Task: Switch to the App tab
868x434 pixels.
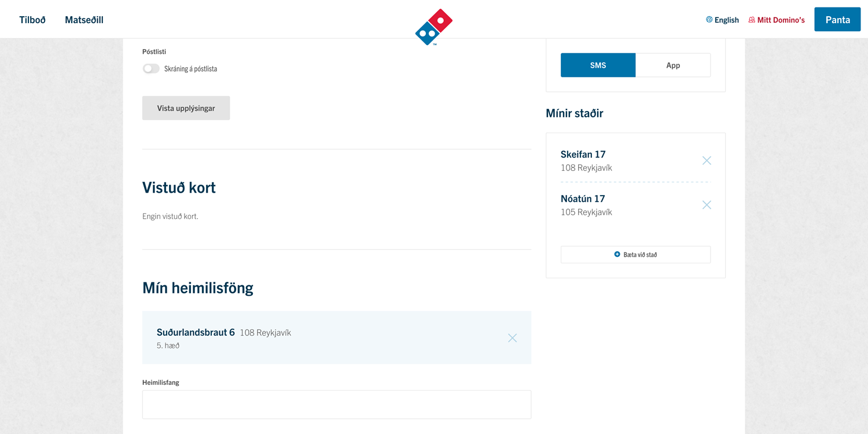Action: [673, 65]
